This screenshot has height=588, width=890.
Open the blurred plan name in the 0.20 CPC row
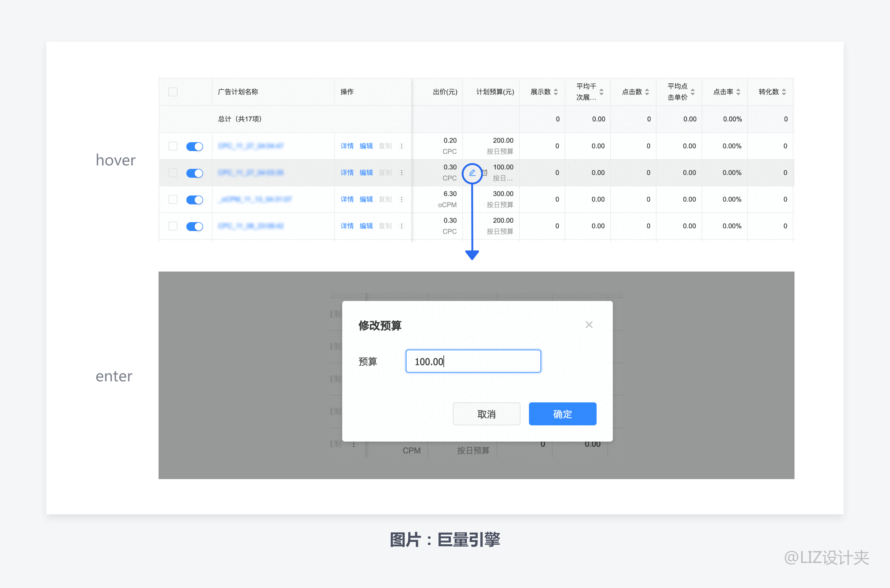click(251, 146)
